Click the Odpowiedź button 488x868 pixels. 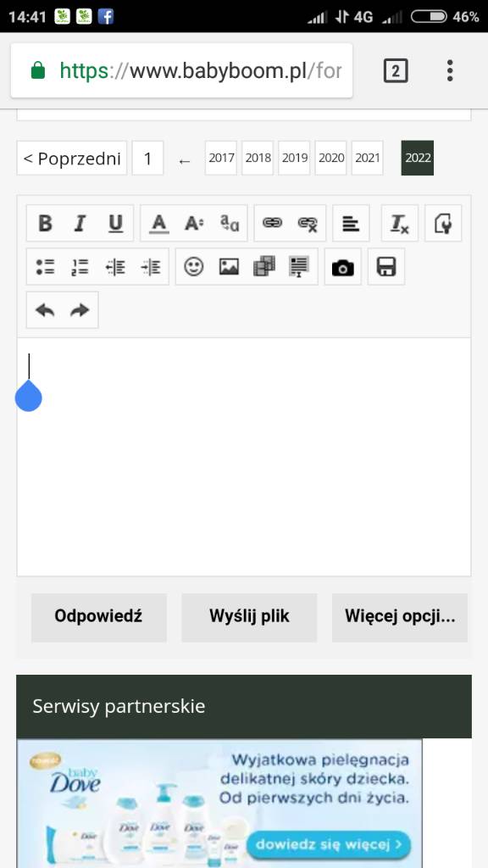point(98,617)
